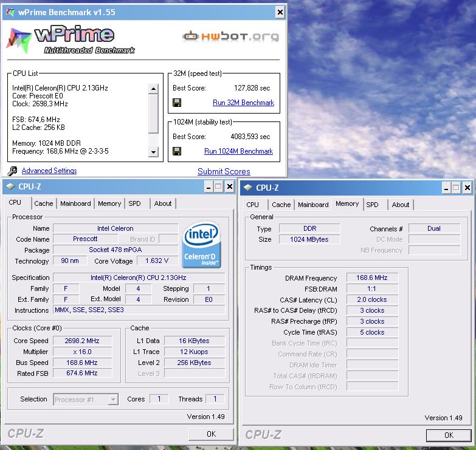Click the L1 Trace 12 Kuops field
The height and width of the screenshot is (450, 476).
[195, 352]
